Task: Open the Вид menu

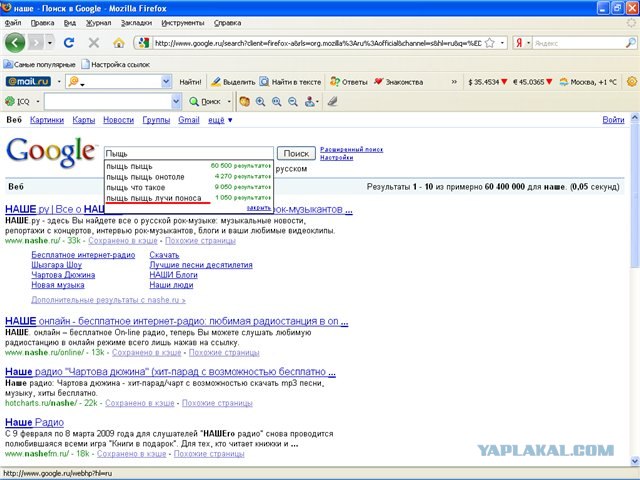Action: pos(69,23)
